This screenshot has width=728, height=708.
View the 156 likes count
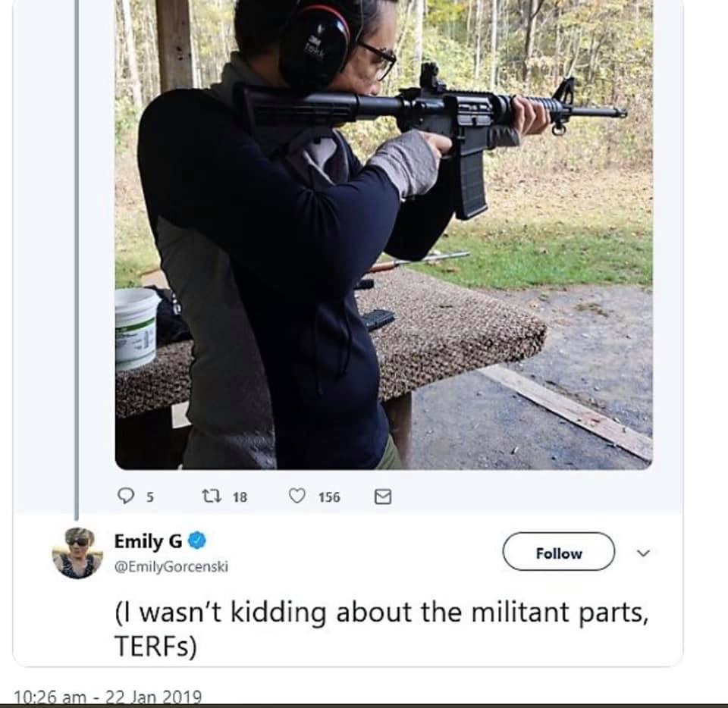329,497
